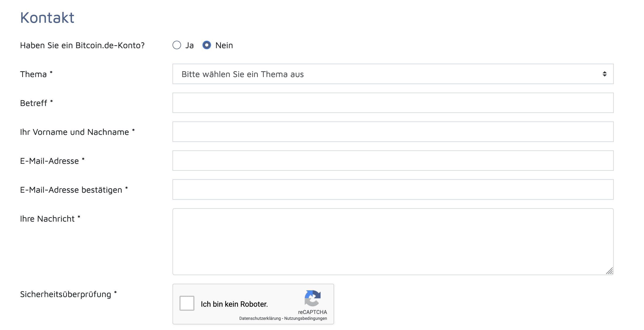The height and width of the screenshot is (330, 644).
Task: Click the 'Thema' field label
Action: tap(33, 74)
